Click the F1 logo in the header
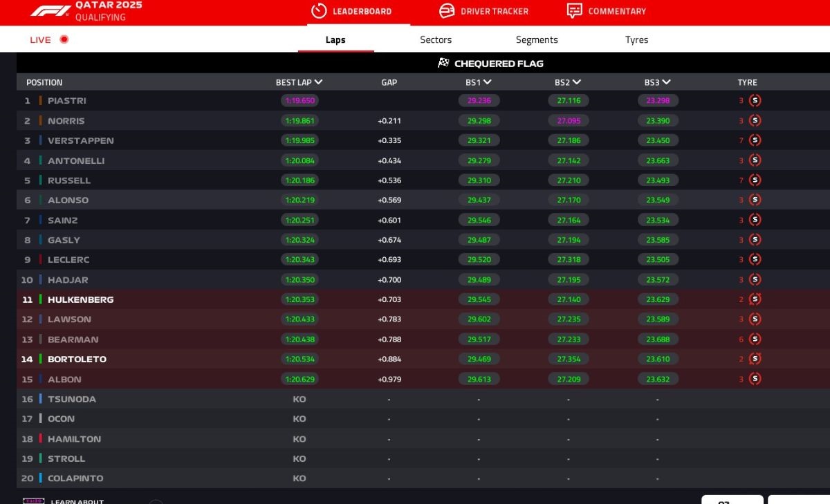 (50, 10)
